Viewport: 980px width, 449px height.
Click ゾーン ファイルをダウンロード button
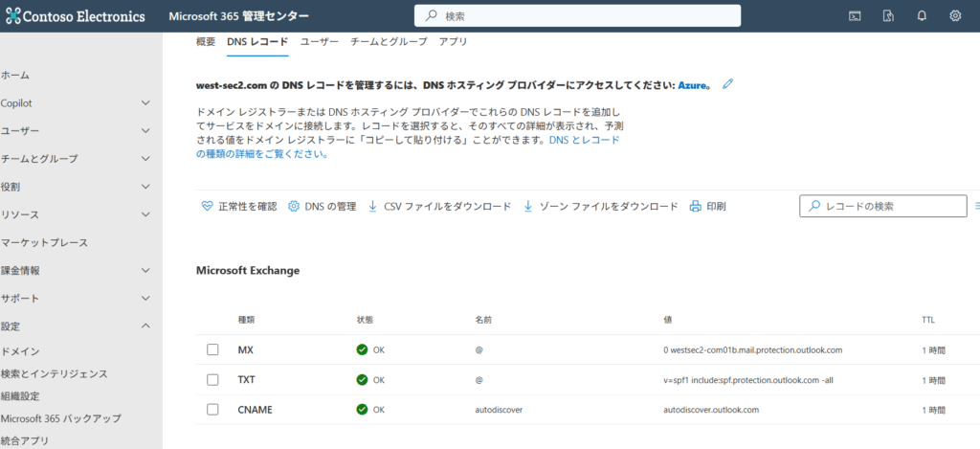tap(601, 207)
